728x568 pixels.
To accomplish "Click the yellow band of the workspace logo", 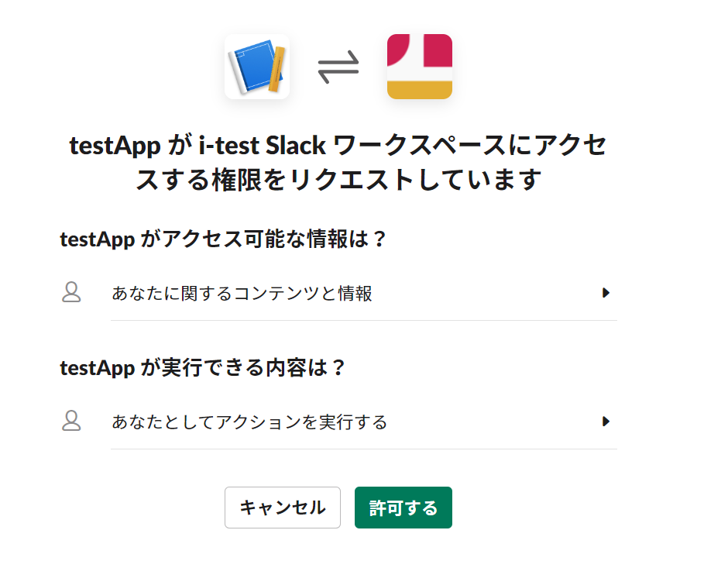I will (419, 90).
